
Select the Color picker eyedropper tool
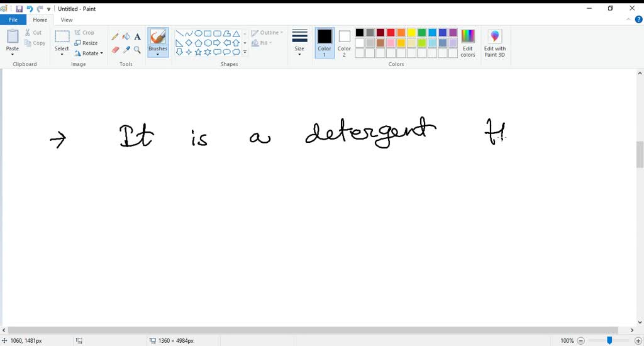point(126,50)
